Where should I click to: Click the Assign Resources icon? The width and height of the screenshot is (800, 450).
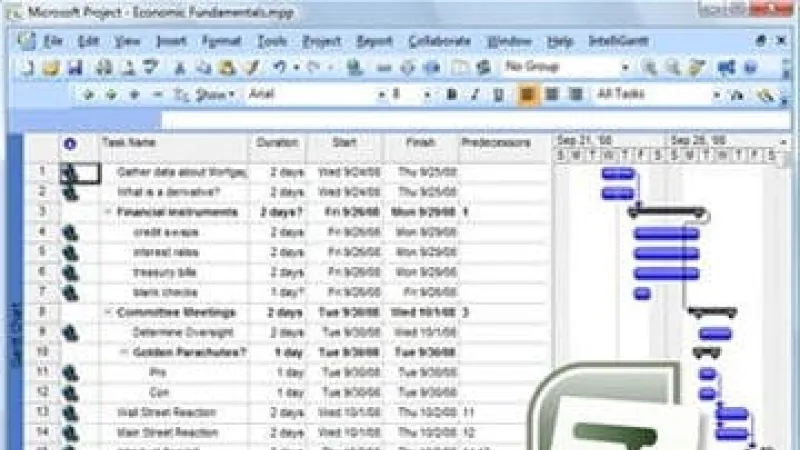pyautogui.click(x=483, y=67)
